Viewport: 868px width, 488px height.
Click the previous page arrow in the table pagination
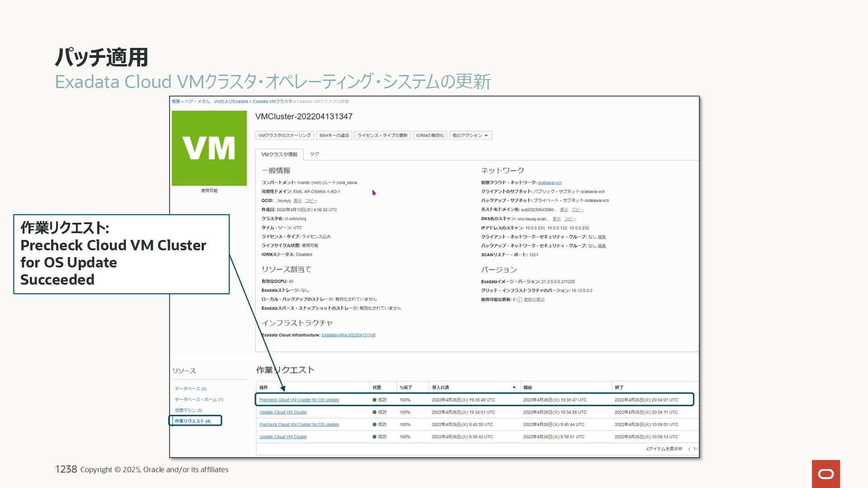689,449
